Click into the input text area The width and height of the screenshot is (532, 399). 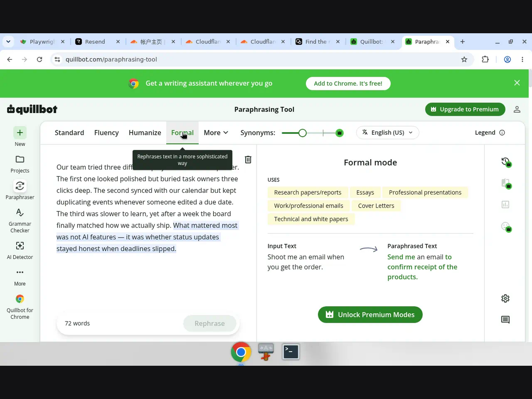(148, 231)
